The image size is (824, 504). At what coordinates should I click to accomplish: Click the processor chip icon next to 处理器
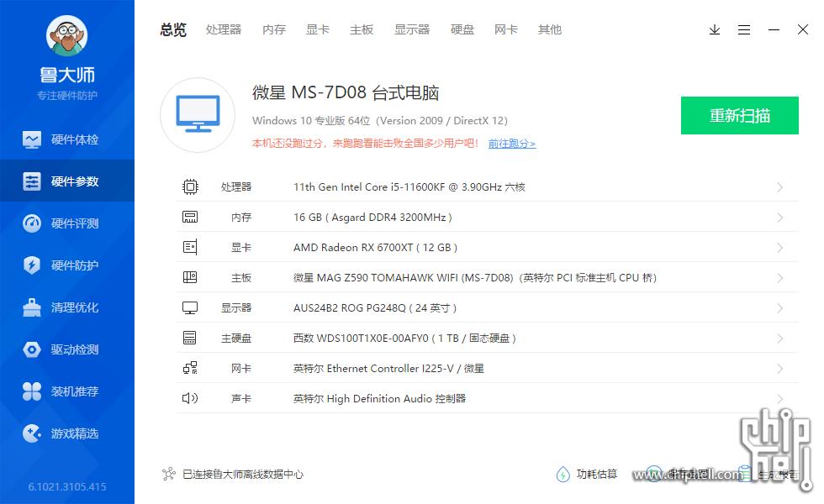pyautogui.click(x=191, y=186)
